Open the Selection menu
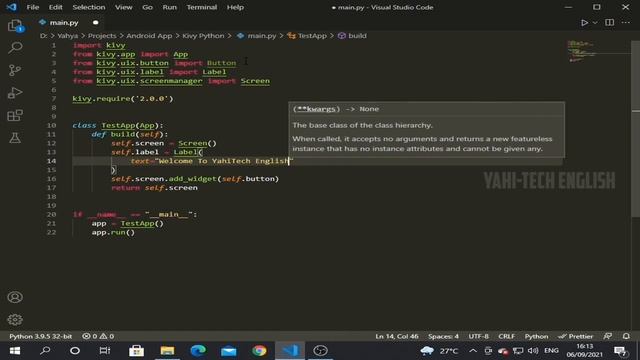Image resolution: width=640 pixels, height=360 pixels. click(x=89, y=7)
